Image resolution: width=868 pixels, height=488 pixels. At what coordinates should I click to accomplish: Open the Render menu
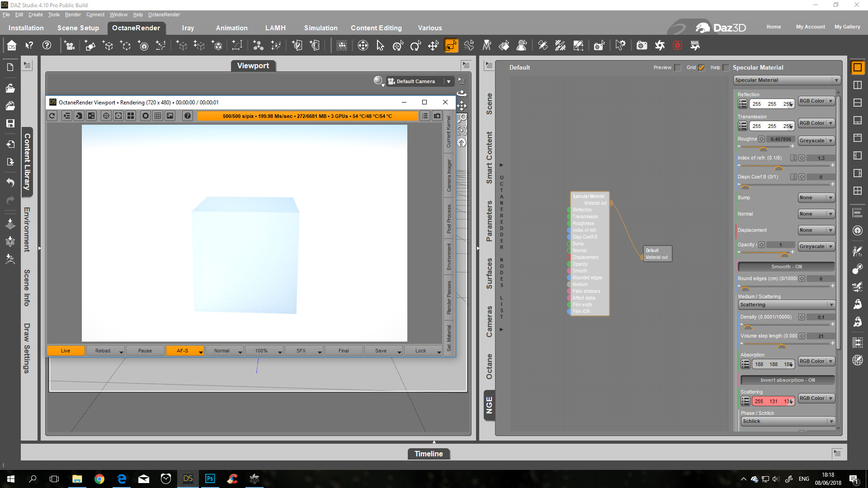[72, 14]
